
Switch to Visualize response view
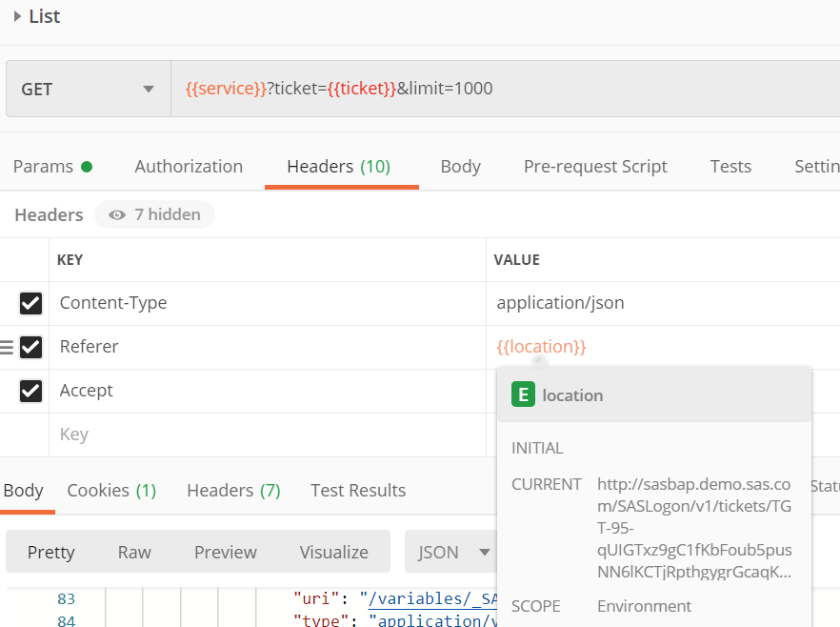[x=333, y=552]
